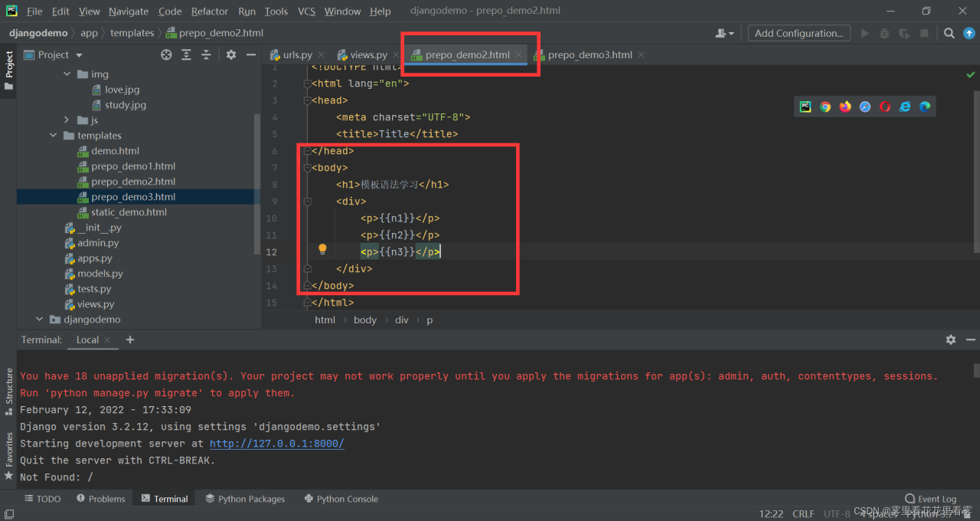Open the Refactor menu
980x521 pixels.
(x=210, y=11)
